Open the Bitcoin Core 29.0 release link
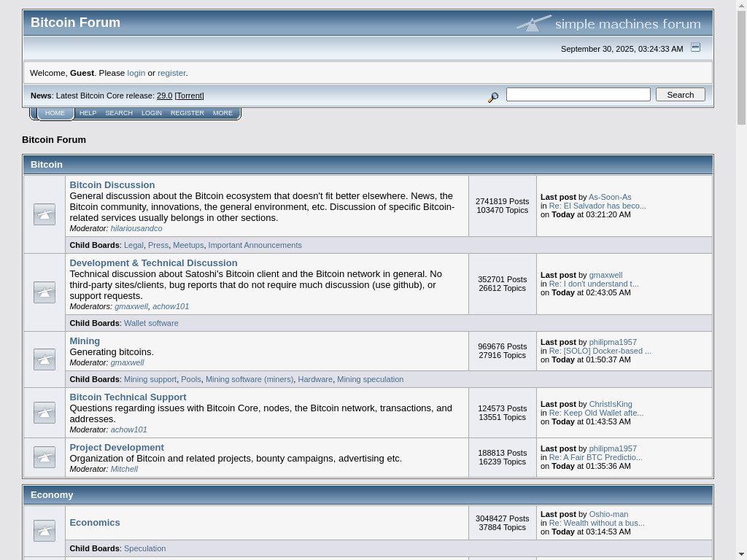This screenshot has height=560, width=747. tap(164, 96)
